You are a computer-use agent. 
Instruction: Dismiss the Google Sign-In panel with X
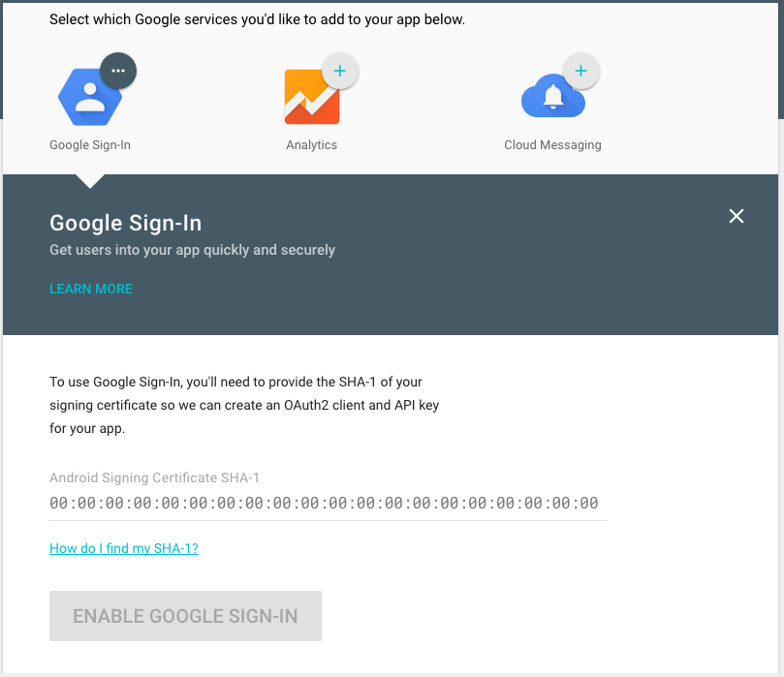pos(736,216)
